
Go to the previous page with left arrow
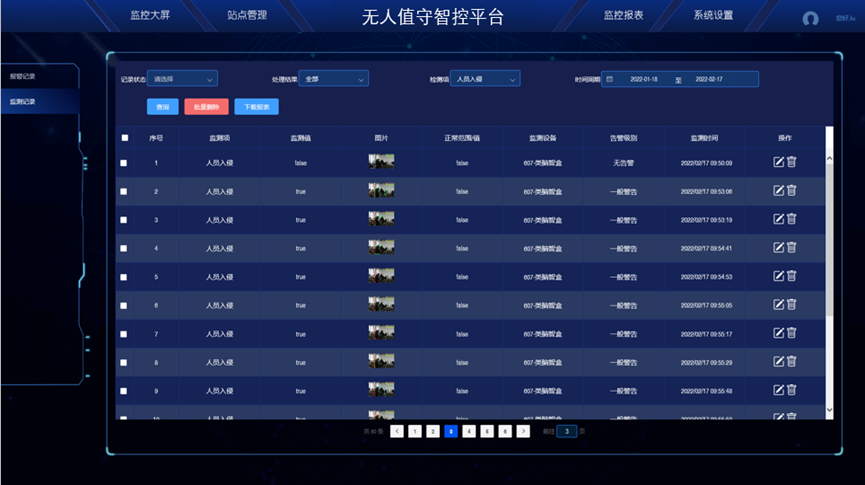397,431
